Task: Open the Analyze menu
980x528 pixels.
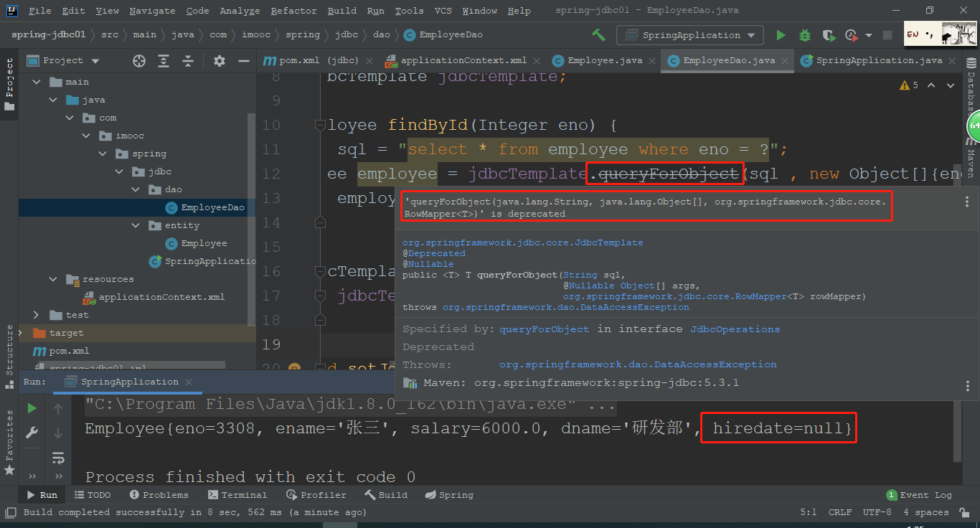Action: click(x=240, y=11)
